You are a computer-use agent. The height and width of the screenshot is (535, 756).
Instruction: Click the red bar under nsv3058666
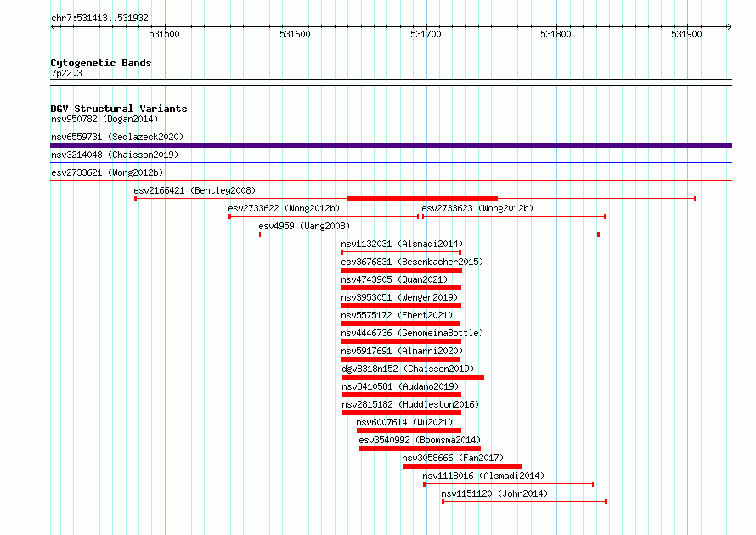462,466
